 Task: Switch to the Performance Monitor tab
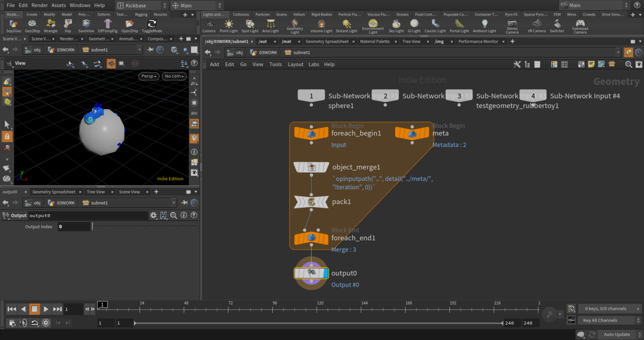(x=478, y=41)
